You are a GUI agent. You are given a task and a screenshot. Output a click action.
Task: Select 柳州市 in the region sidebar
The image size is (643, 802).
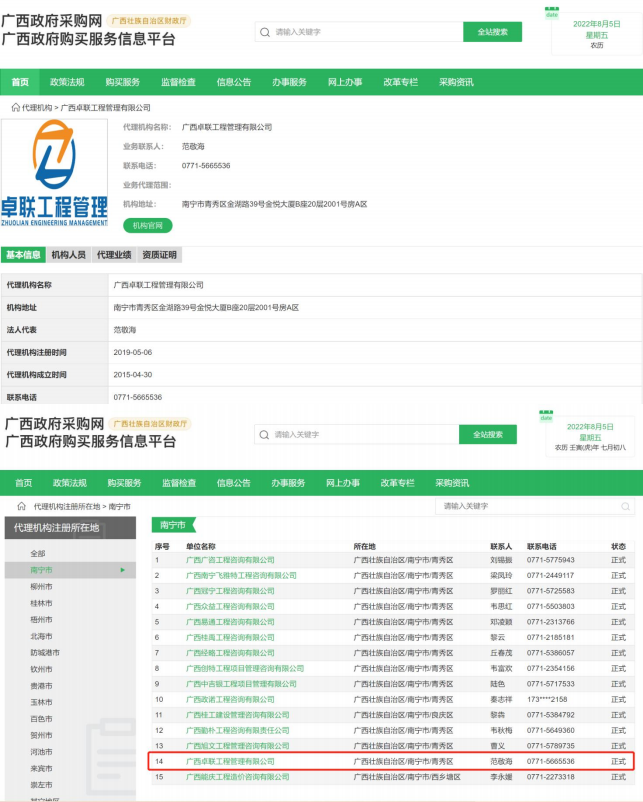(41, 587)
